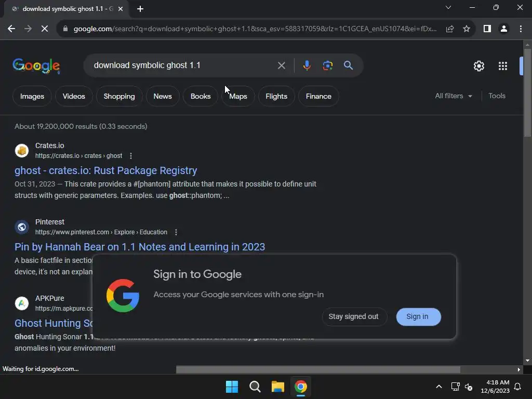This screenshot has width=532, height=399.
Task: Open Windows taskbar search
Action: coord(255,387)
